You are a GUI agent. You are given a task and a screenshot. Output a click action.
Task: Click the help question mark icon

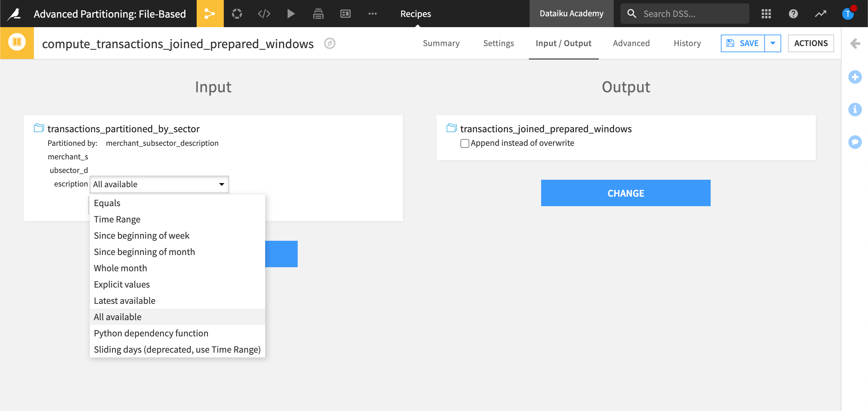coord(793,14)
